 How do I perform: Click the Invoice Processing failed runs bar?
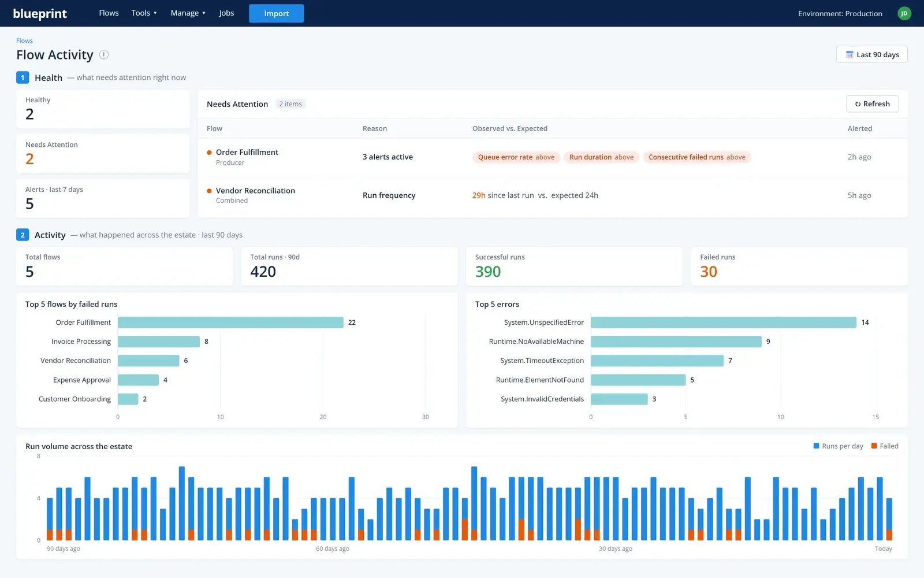tap(159, 342)
